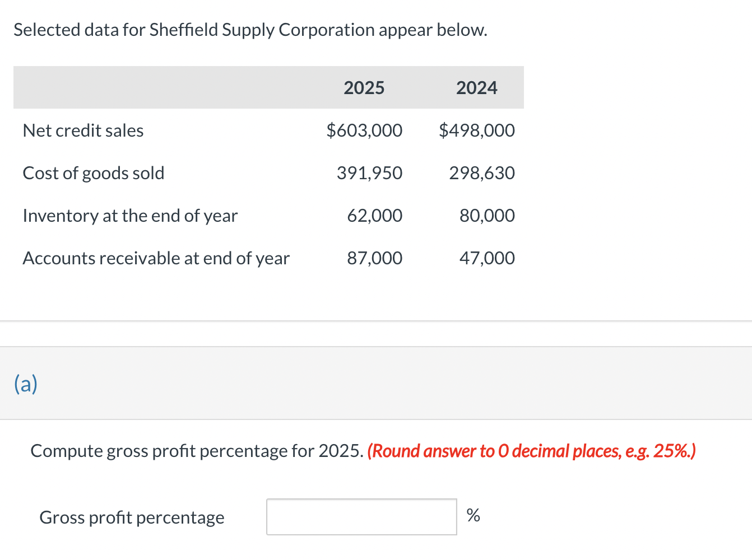Select the 62,000 inventory value

tap(374, 216)
